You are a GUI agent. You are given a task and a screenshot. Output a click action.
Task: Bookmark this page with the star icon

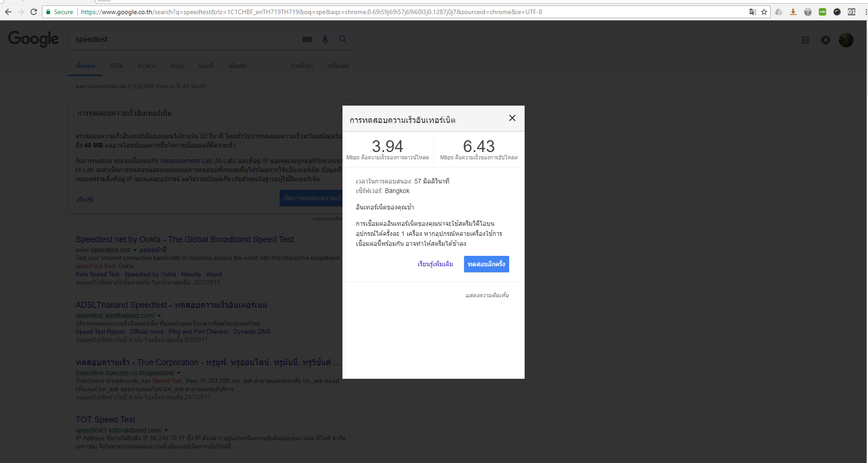[x=764, y=12]
